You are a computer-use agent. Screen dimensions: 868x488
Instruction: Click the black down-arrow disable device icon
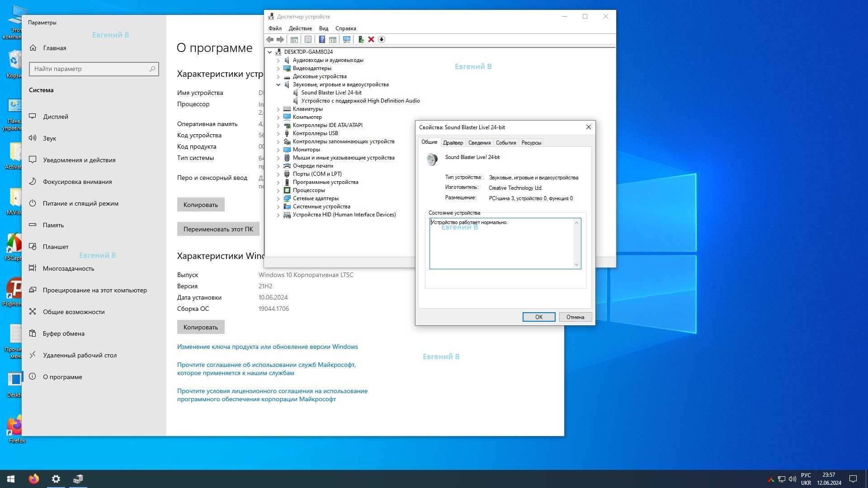[382, 40]
